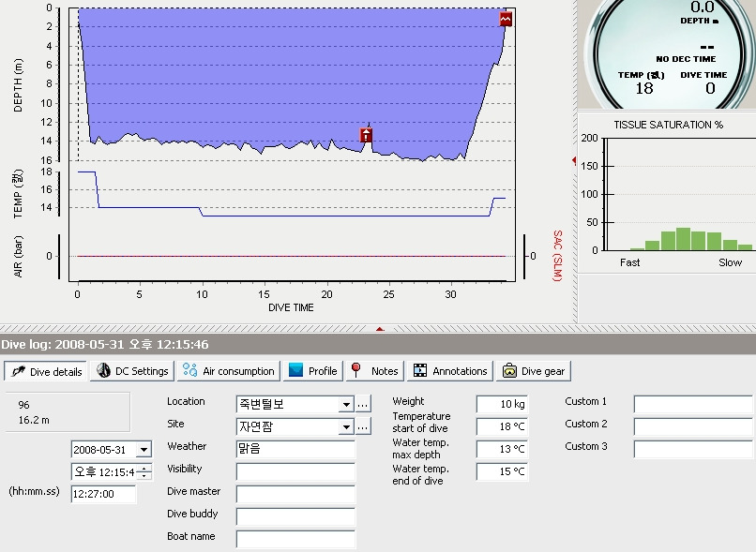
Task: Click the start time field in the dive details
Action: click(104, 472)
